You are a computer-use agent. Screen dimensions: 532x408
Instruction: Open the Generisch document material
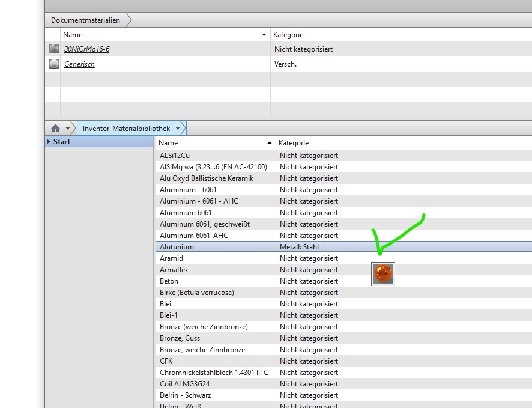pos(79,64)
